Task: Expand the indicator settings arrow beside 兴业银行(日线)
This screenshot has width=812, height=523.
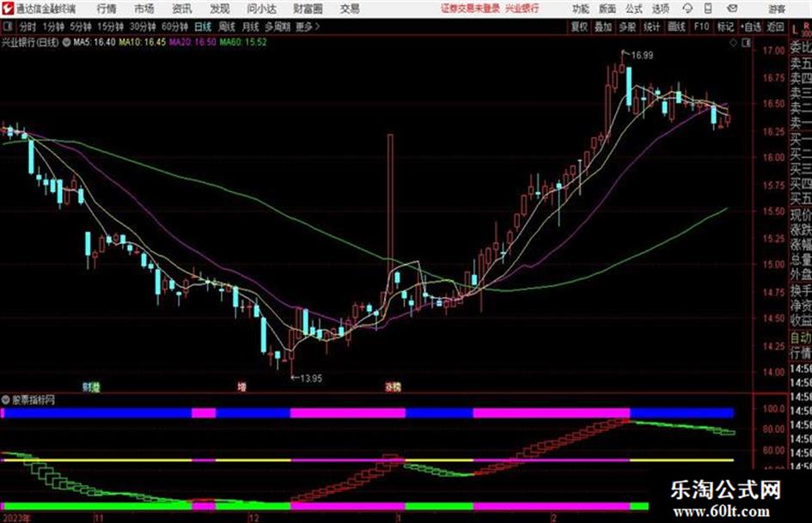Action: (x=66, y=42)
